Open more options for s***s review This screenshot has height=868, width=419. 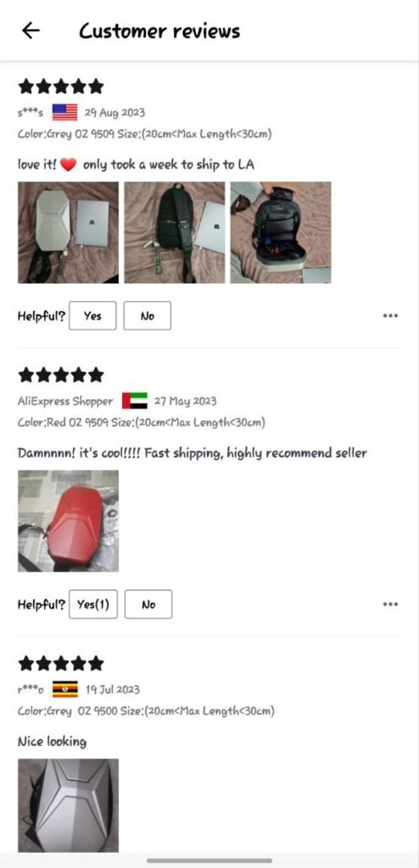(390, 315)
